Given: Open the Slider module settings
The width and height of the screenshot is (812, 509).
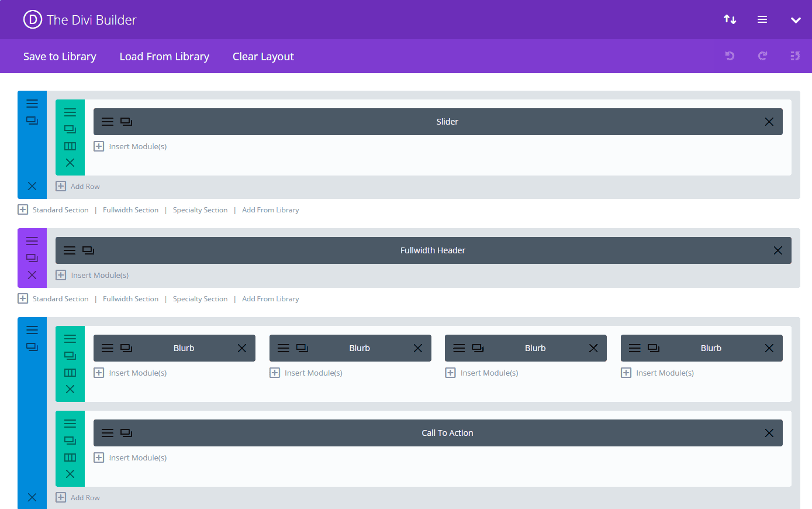Looking at the screenshot, I should coord(107,121).
